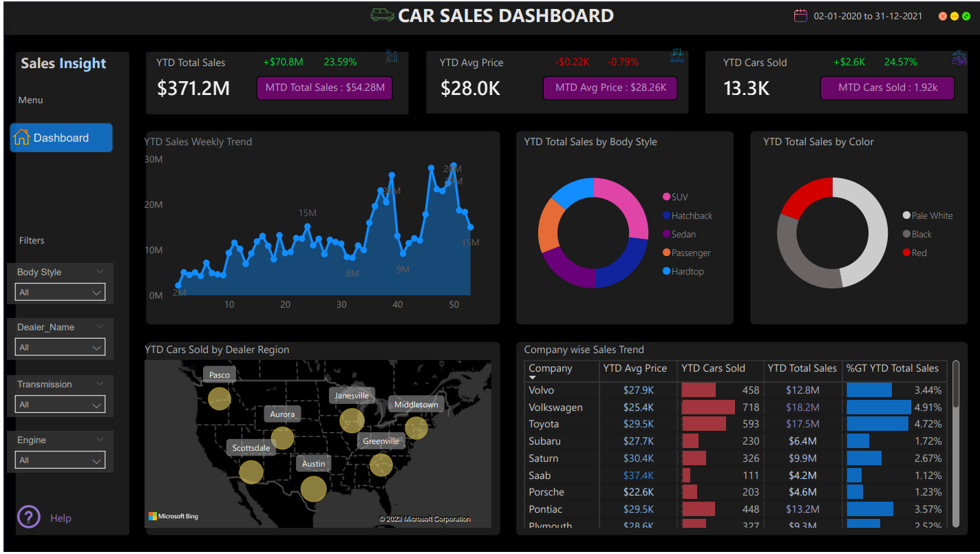
Task: Click the icon on the YTD Total Sales card
Action: click(392, 56)
